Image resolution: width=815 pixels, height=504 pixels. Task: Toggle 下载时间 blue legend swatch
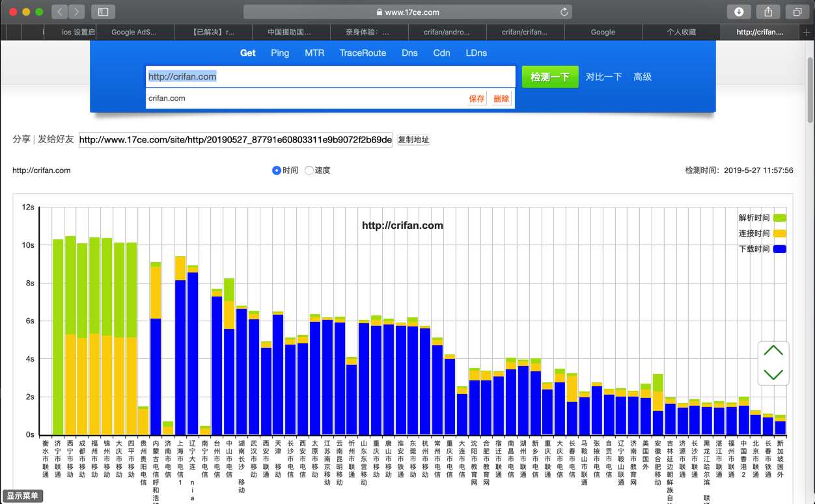tap(779, 249)
